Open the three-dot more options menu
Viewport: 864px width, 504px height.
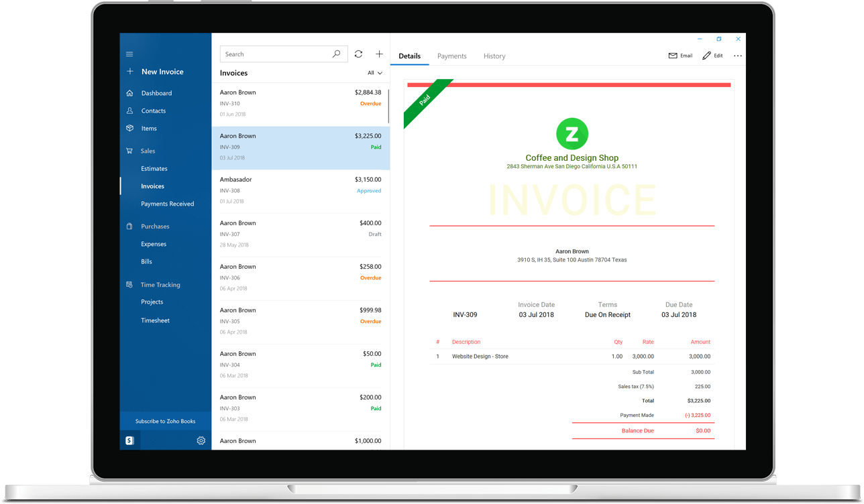pyautogui.click(x=737, y=56)
